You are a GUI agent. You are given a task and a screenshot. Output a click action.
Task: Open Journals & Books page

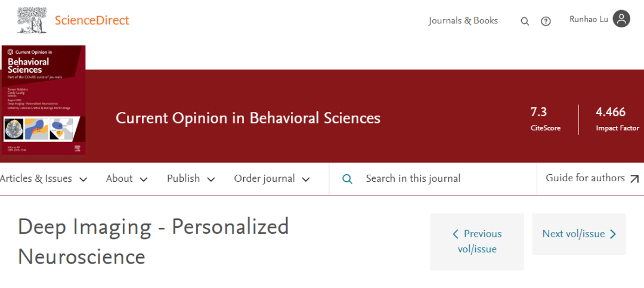(463, 21)
